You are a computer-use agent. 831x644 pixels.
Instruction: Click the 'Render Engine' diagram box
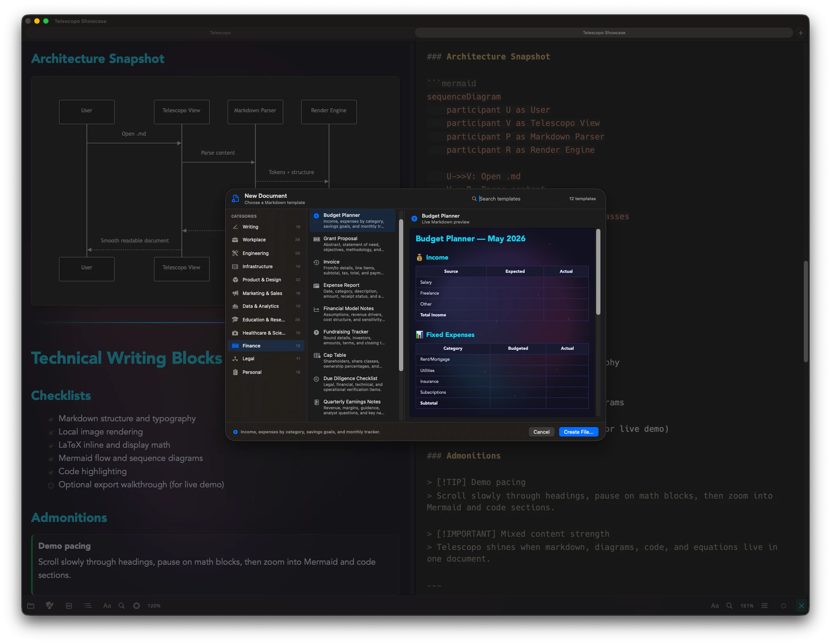click(x=329, y=112)
